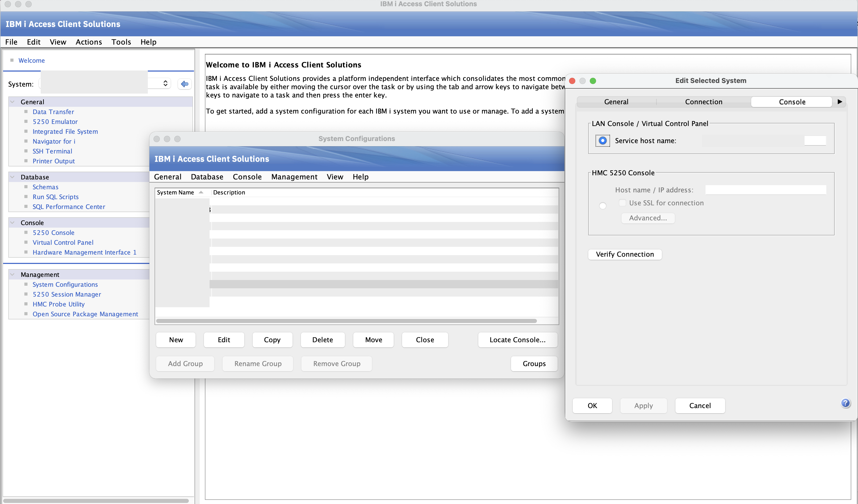Open the Data Transfer link
858x504 pixels.
click(x=53, y=112)
